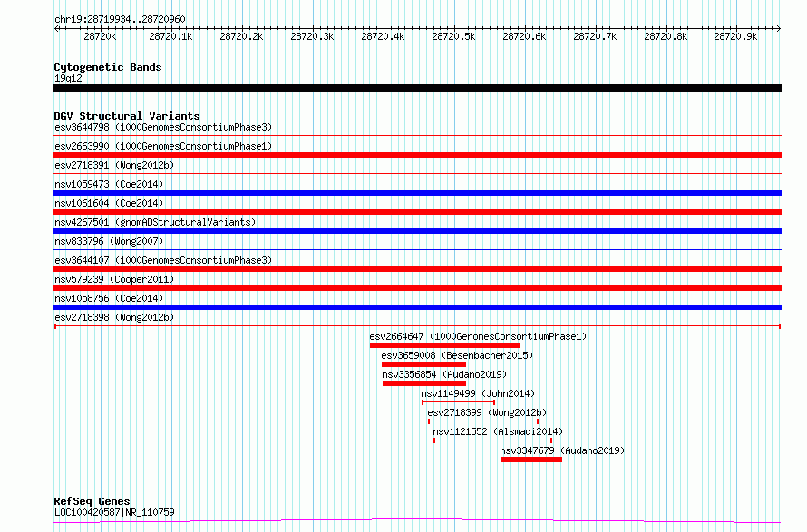Select esv2663990 1000GenomesConsortiumPhase1 red bar

417,155
